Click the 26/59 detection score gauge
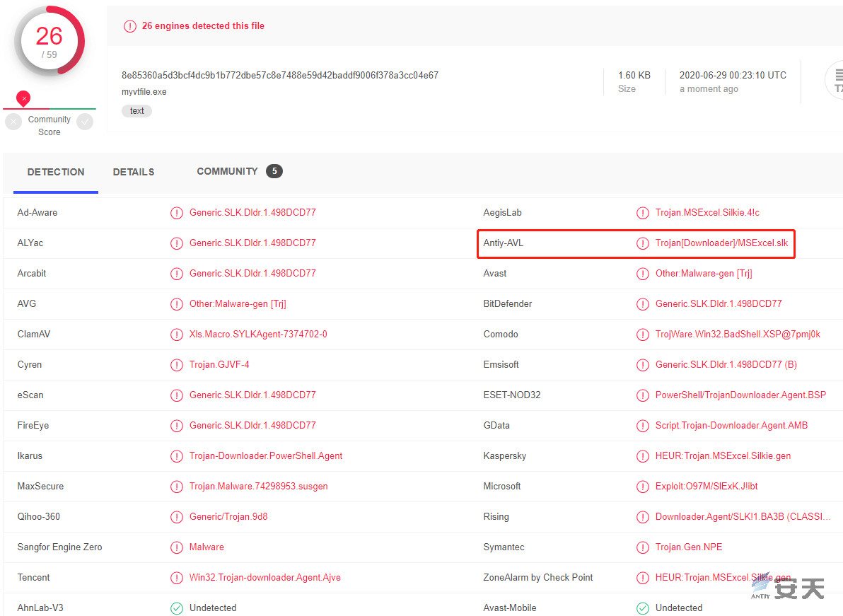843x616 pixels. (50, 42)
